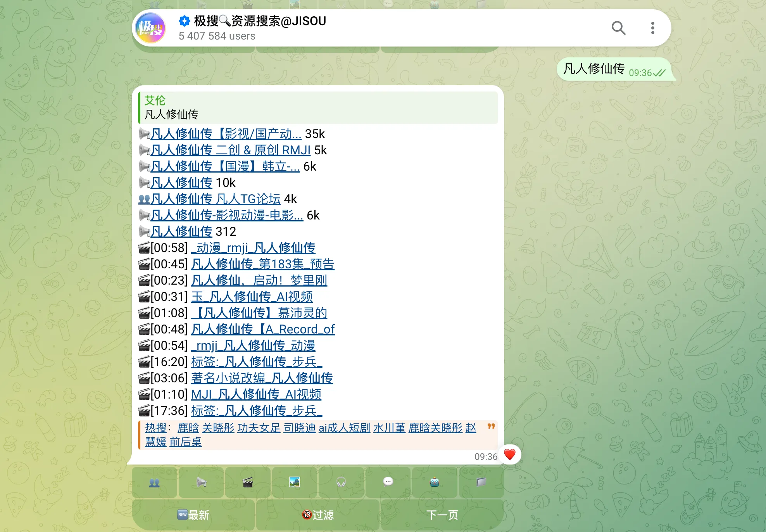
Task: Open 凡人修仙传【影视/国产动... 35k link
Action: pos(226,134)
